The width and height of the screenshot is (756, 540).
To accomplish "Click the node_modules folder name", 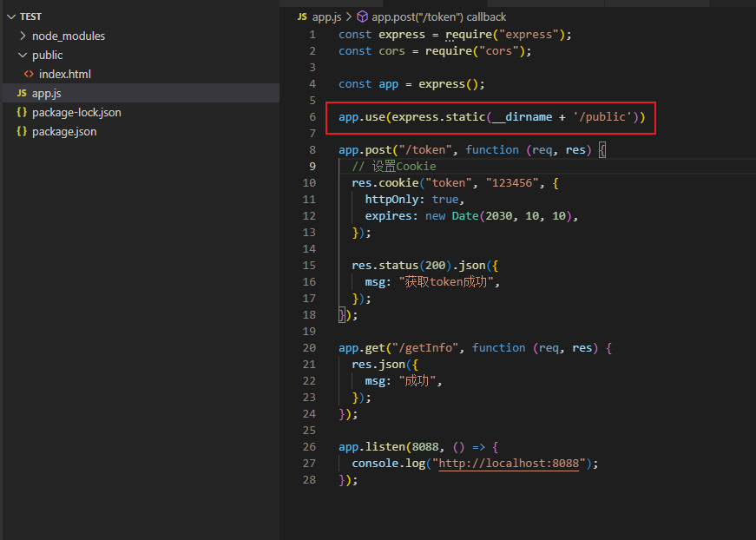I will (x=69, y=36).
